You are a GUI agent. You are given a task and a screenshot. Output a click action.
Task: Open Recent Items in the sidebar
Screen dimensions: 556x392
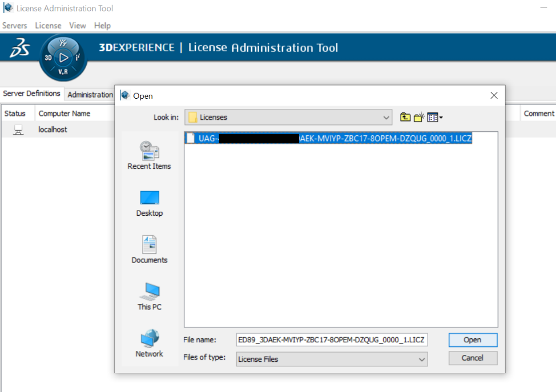(150, 155)
